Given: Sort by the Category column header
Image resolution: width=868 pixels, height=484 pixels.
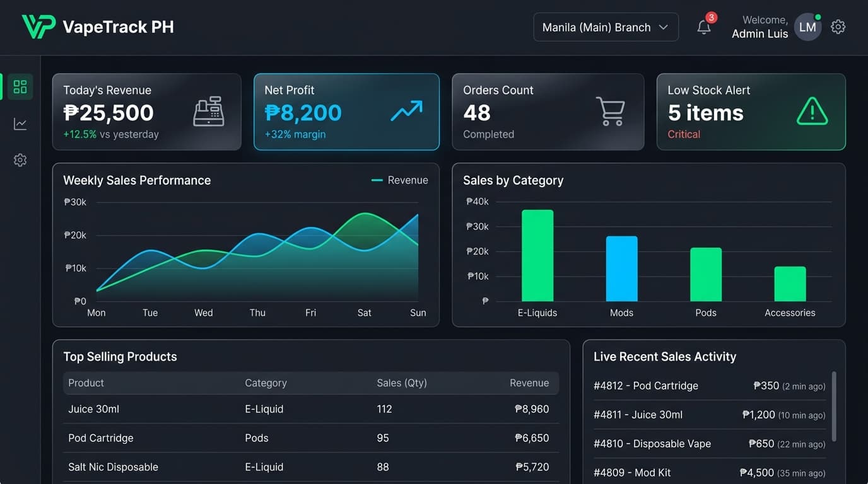Looking at the screenshot, I should point(266,383).
